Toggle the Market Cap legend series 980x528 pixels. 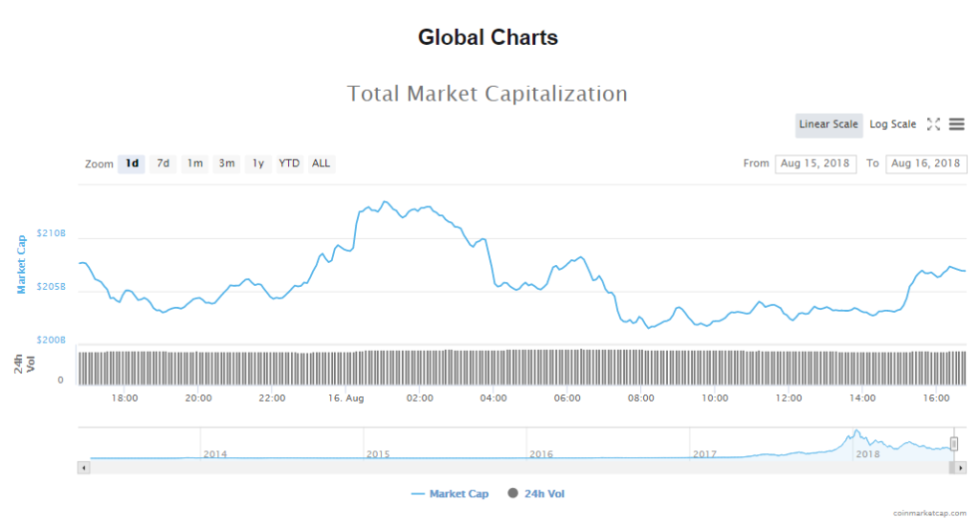[x=450, y=494]
